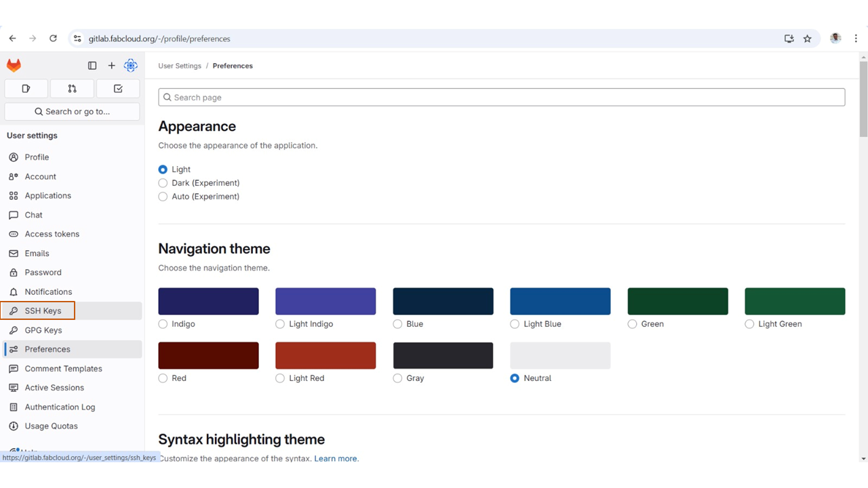Click the site information icon in address bar
Viewport: 868px width, 488px height.
77,39
